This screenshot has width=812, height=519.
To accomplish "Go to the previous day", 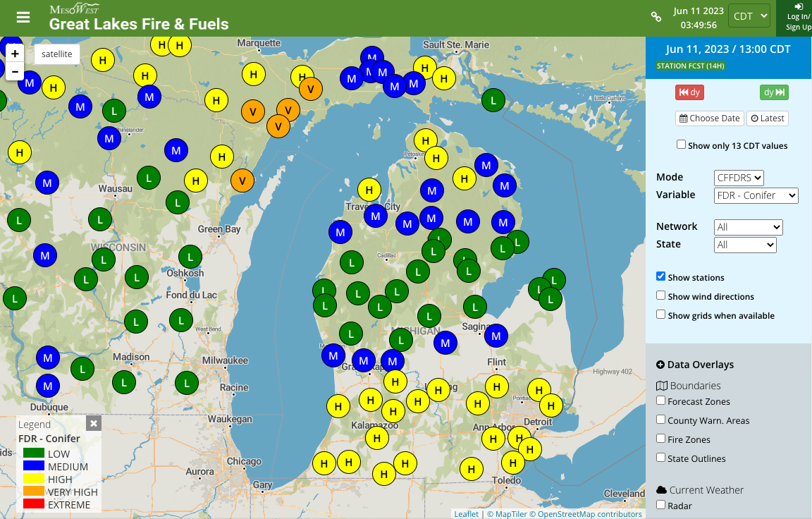I will click(689, 92).
